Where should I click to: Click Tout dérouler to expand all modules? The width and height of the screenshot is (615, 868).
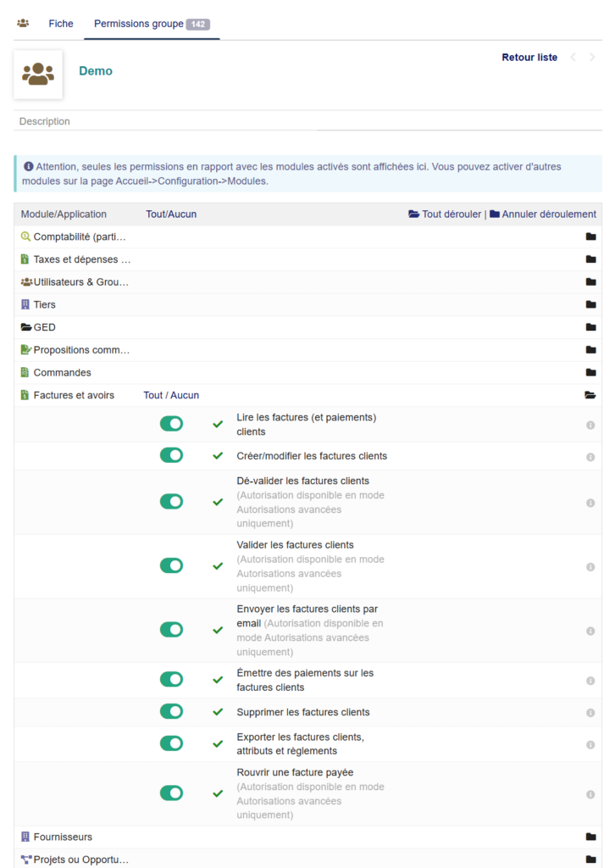click(445, 214)
